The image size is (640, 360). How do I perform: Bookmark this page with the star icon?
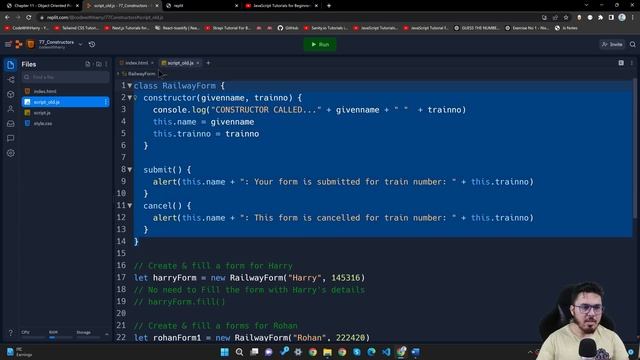tap(566, 18)
